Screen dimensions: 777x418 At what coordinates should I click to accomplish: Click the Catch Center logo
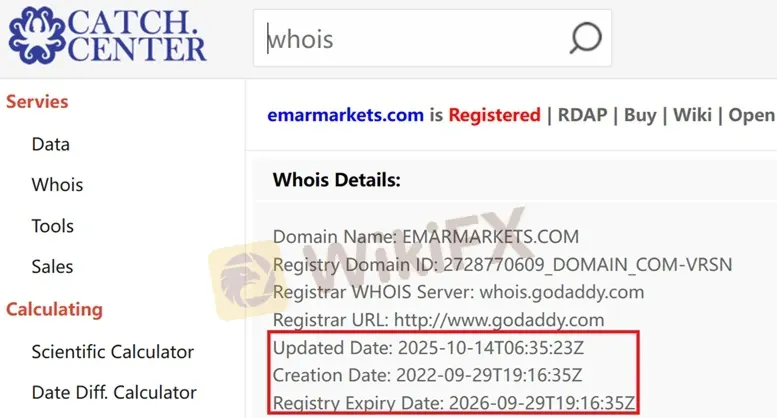107,36
